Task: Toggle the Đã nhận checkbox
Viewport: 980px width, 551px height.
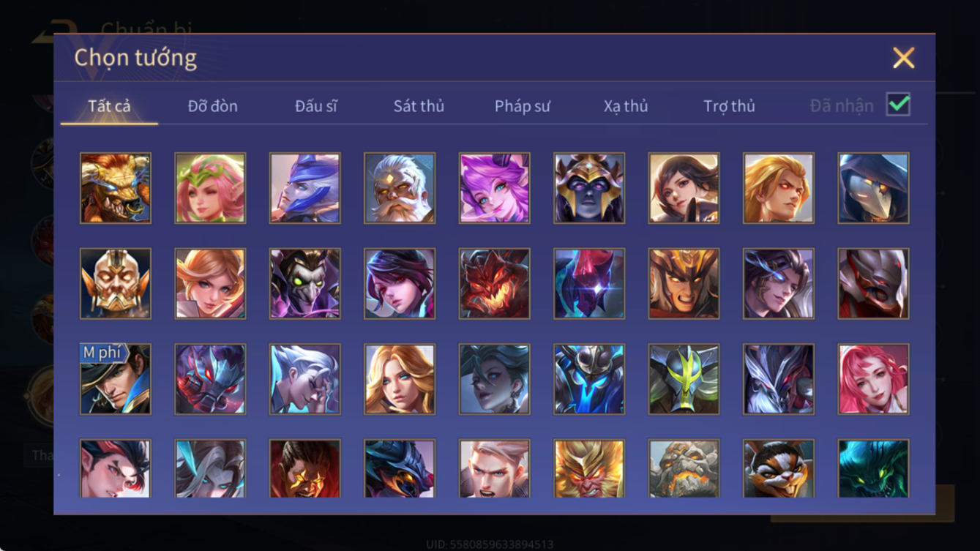Action: pos(898,105)
